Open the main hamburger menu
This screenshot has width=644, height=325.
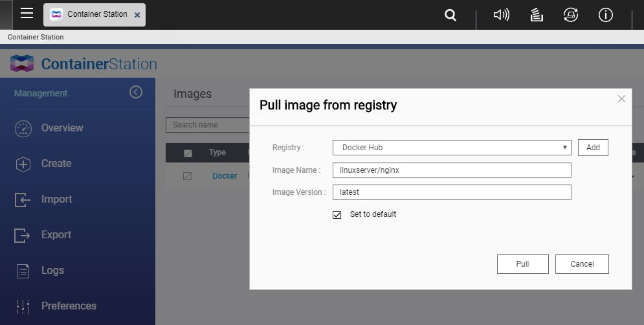click(x=27, y=14)
